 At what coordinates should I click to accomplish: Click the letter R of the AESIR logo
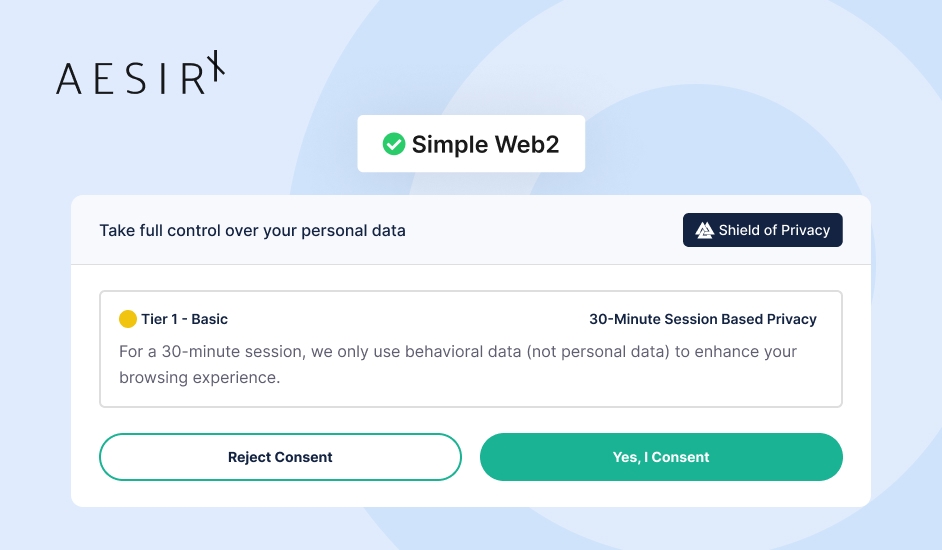[193, 79]
